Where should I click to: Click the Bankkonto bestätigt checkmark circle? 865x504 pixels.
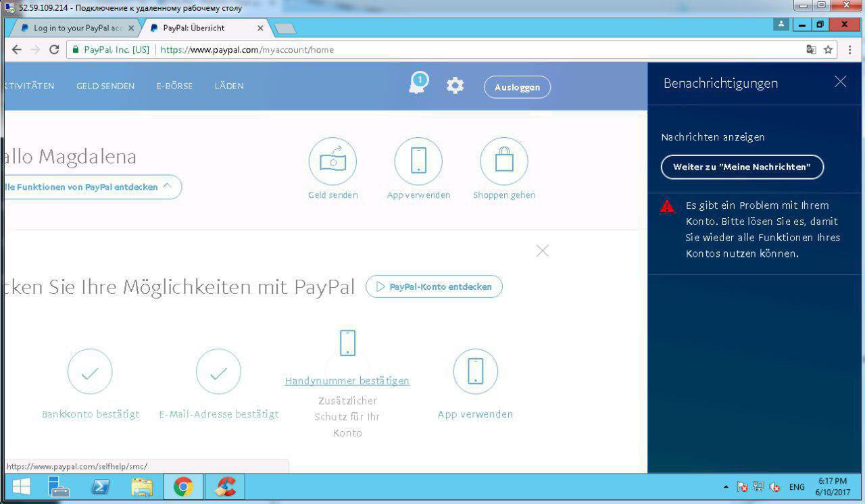coord(90,372)
